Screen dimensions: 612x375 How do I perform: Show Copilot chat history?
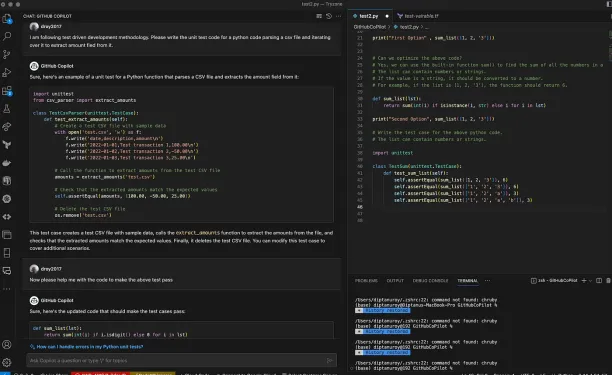[329, 16]
